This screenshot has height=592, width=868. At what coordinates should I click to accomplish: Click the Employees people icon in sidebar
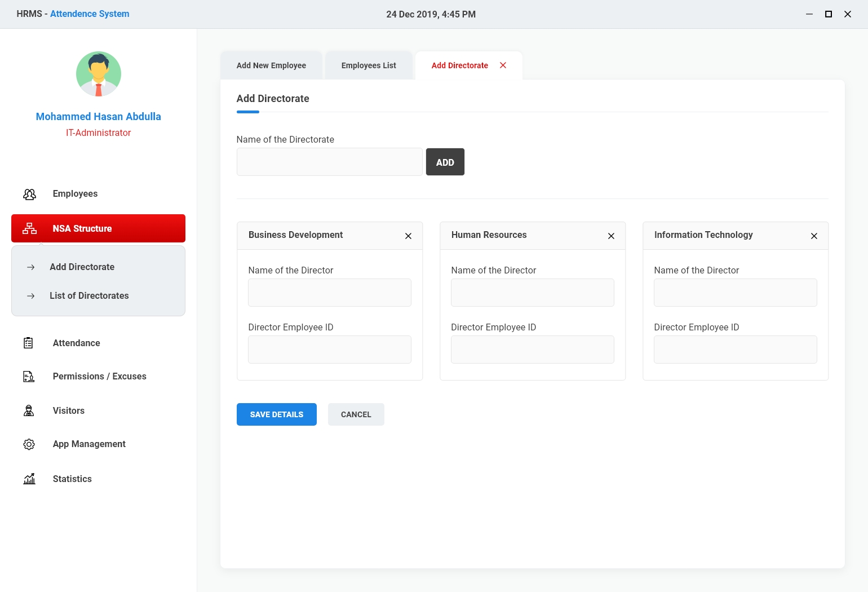pos(29,194)
